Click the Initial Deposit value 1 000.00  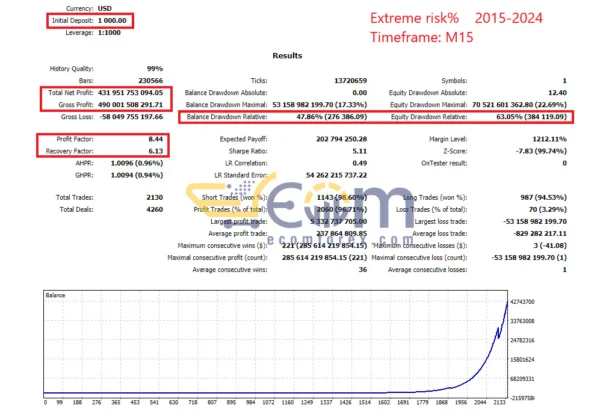(x=109, y=21)
